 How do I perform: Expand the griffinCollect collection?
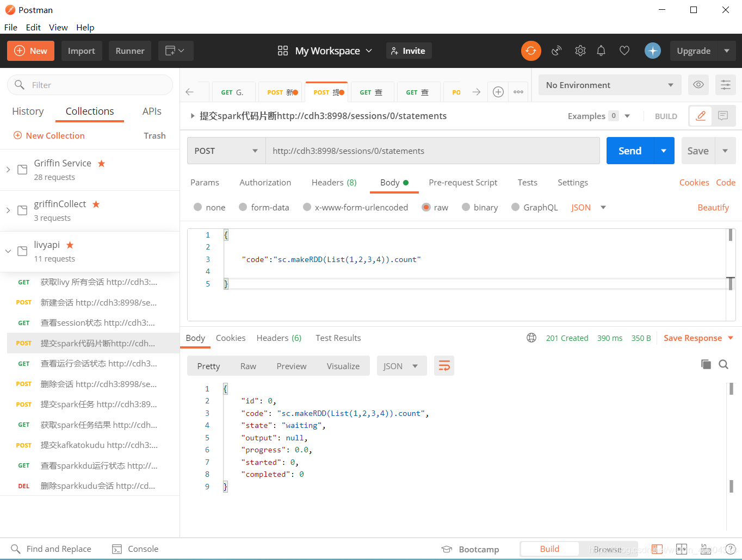tap(8, 210)
